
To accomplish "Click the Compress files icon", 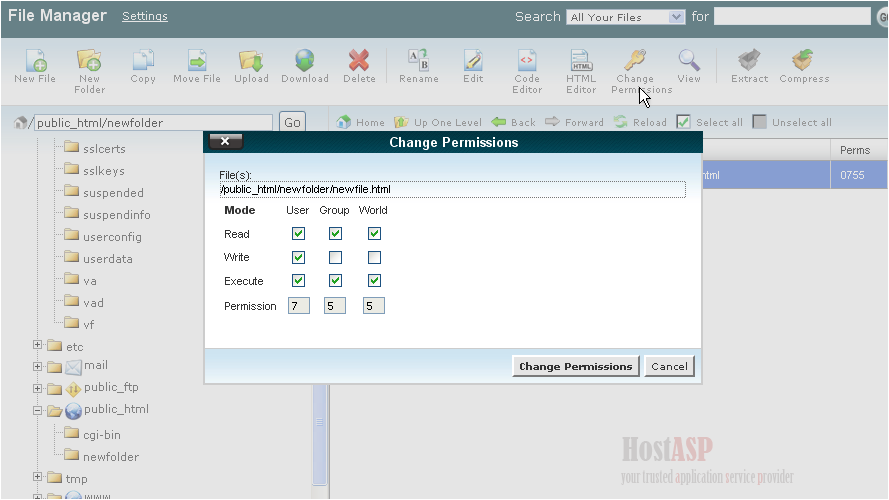I will pos(803,62).
